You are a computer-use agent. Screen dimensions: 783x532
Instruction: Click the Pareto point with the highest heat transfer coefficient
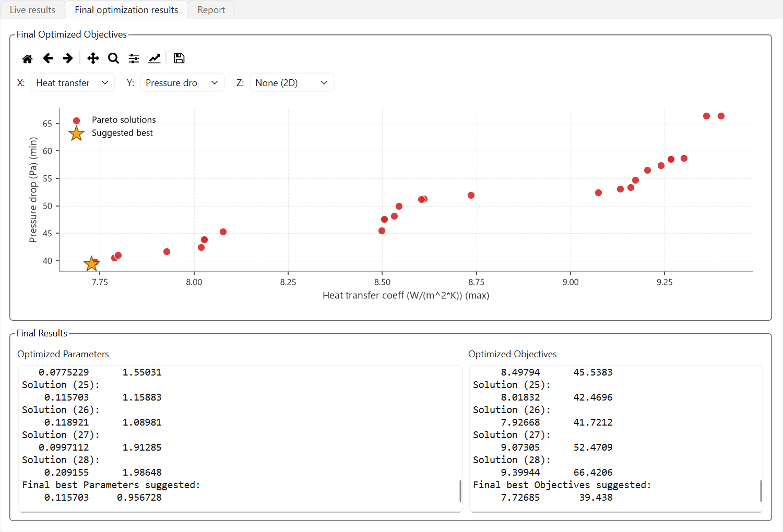coord(721,116)
